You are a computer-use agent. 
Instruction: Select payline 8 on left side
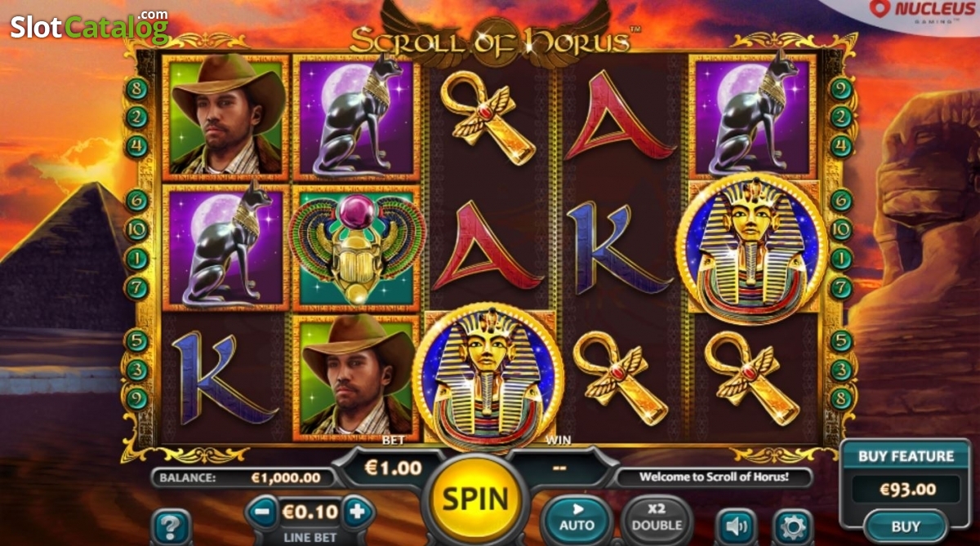[136, 88]
